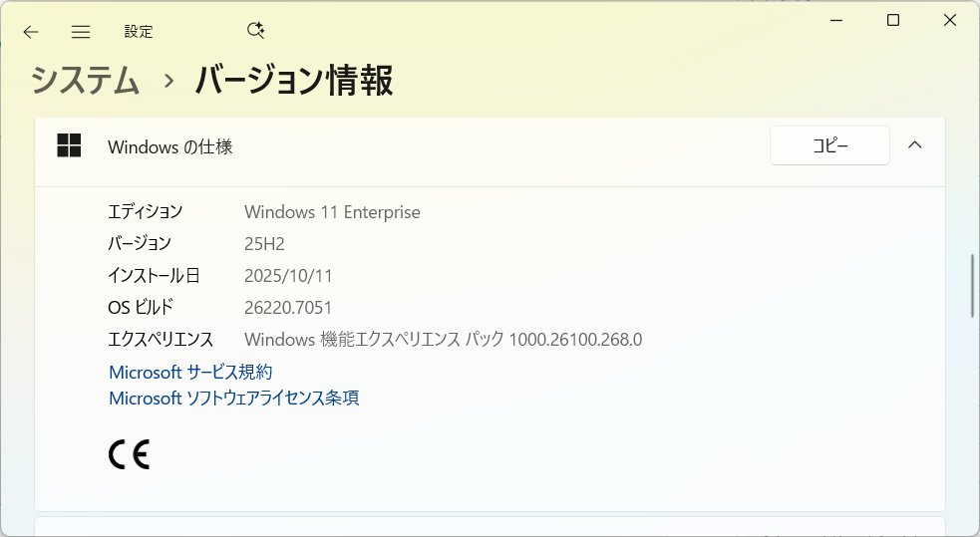Click the CE mark icon
The height and width of the screenshot is (537, 980).
pos(129,454)
